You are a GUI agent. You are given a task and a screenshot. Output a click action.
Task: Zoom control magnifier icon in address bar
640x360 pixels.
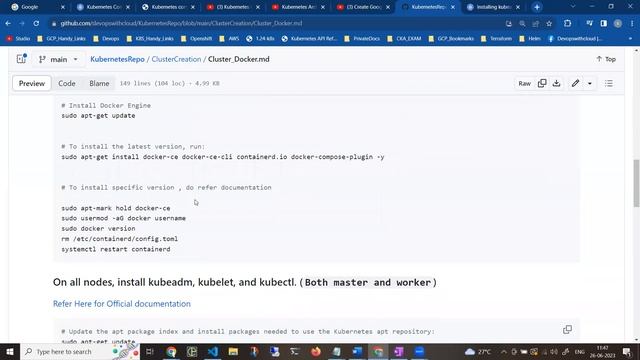[522, 24]
